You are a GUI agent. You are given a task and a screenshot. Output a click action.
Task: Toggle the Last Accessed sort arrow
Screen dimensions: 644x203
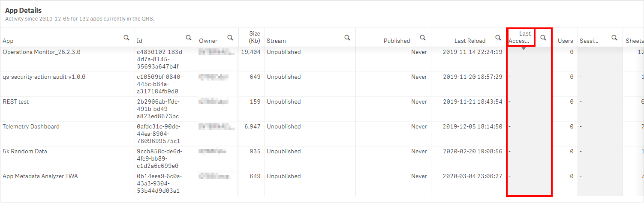(524, 49)
